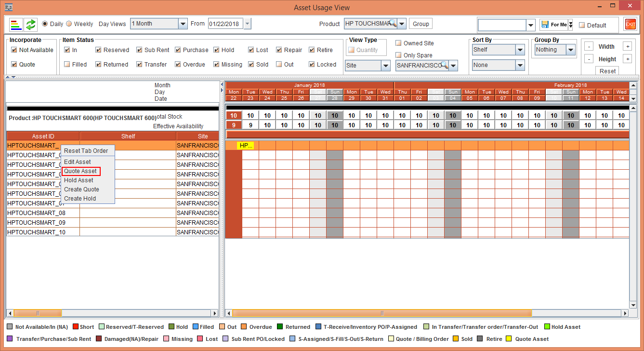This screenshot has width=644, height=351.
Task: Click the Reset button under Height
Action: [x=607, y=71]
